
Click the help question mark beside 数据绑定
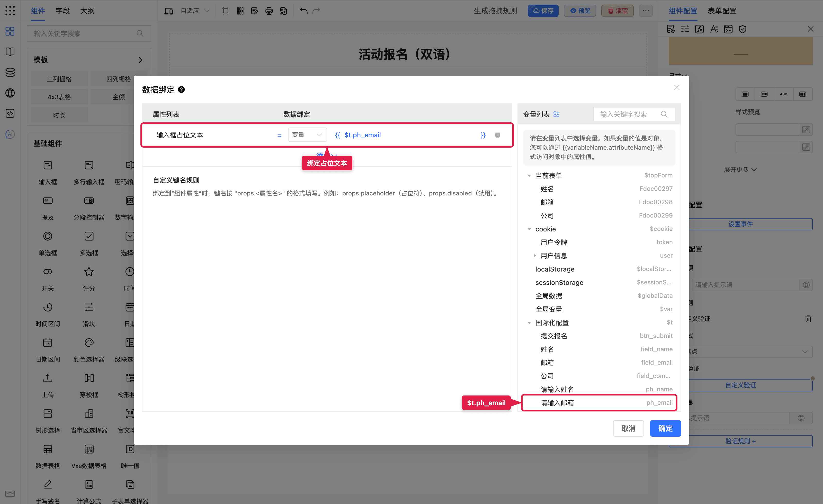coord(181,89)
